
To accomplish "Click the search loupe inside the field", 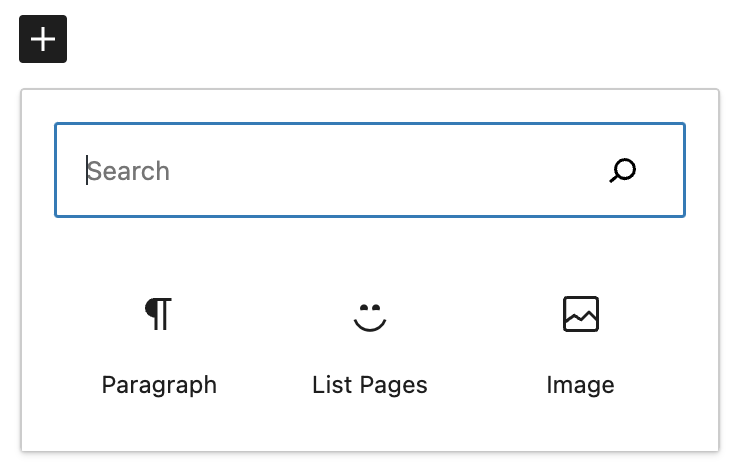I will pos(622,170).
